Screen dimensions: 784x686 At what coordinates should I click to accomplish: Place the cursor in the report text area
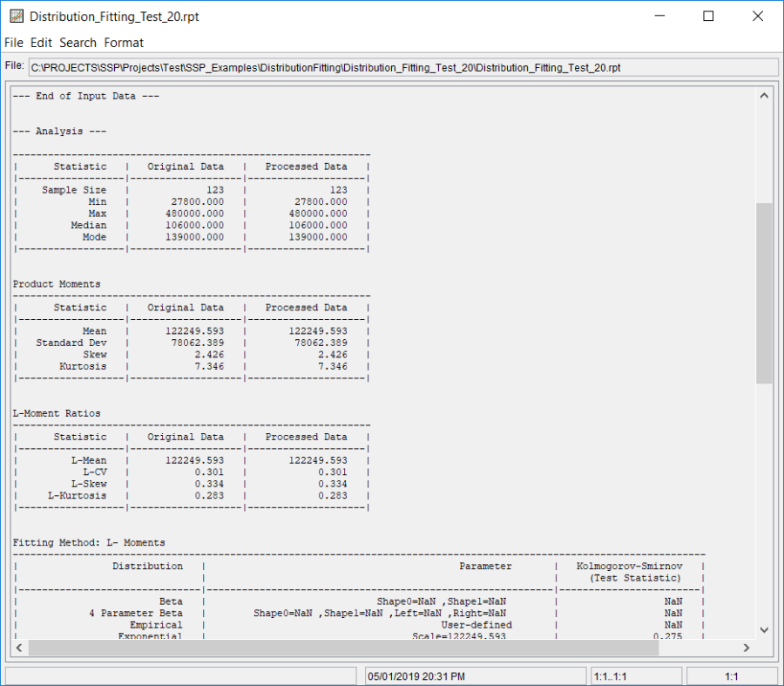click(348, 349)
